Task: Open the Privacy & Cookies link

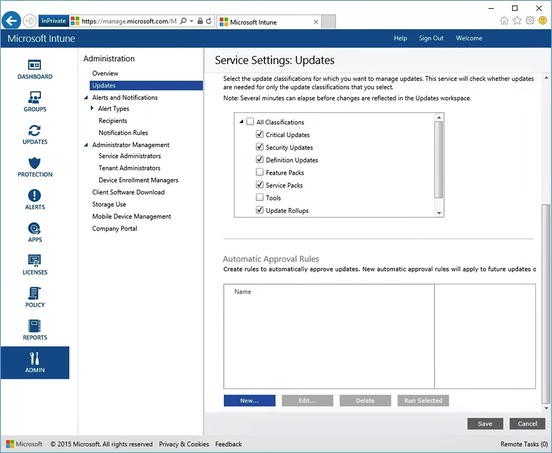Action: coord(184,444)
